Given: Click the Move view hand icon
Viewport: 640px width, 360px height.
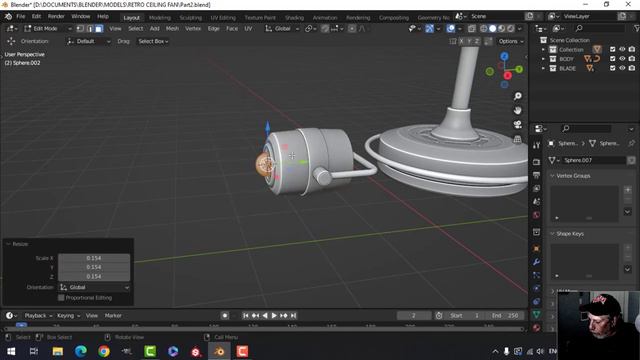Looking at the screenshot, I should [518, 111].
